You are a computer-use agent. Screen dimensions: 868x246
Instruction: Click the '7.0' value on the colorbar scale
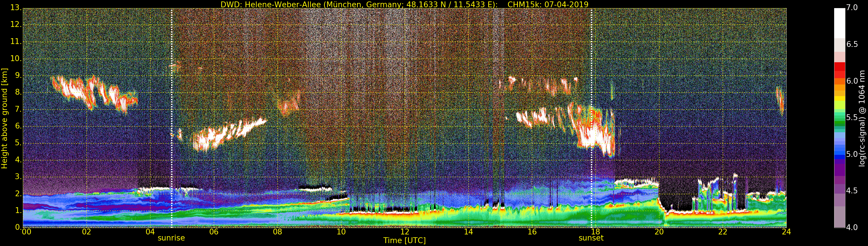point(852,8)
